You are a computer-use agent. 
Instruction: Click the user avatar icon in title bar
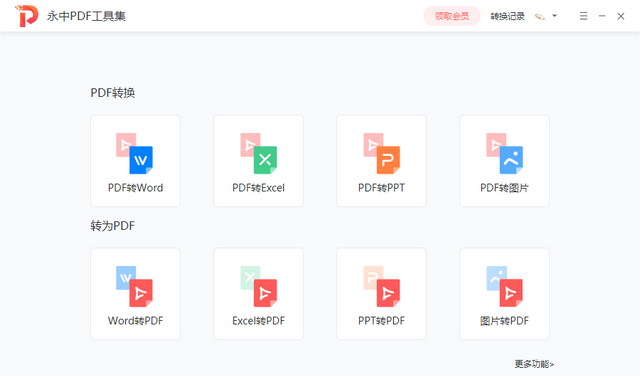[540, 16]
